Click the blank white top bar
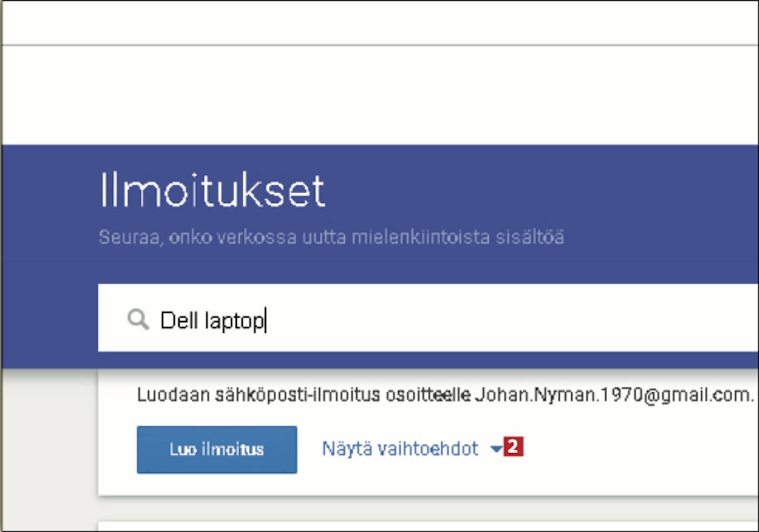 (379, 23)
